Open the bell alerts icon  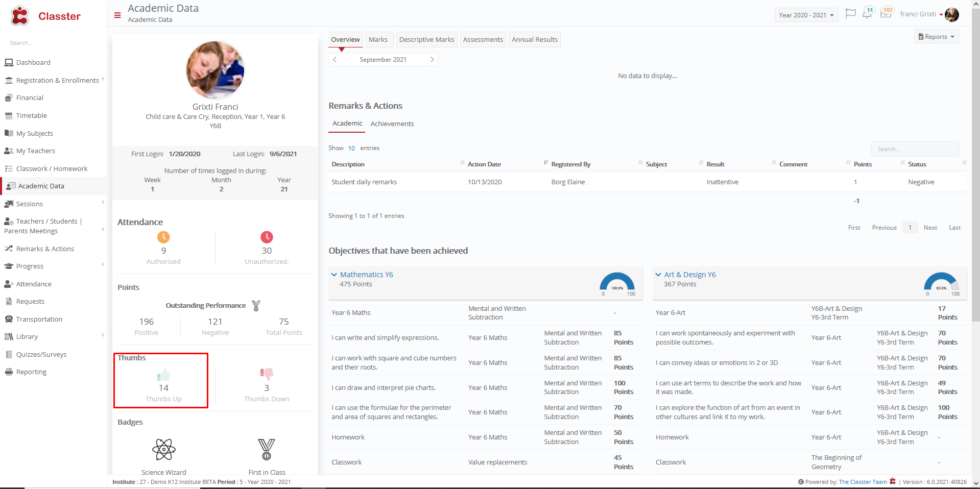[x=867, y=14]
